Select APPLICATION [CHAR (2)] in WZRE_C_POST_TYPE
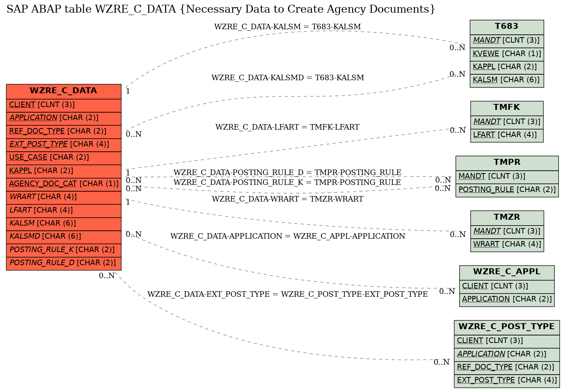566x392 pixels. coord(507,354)
